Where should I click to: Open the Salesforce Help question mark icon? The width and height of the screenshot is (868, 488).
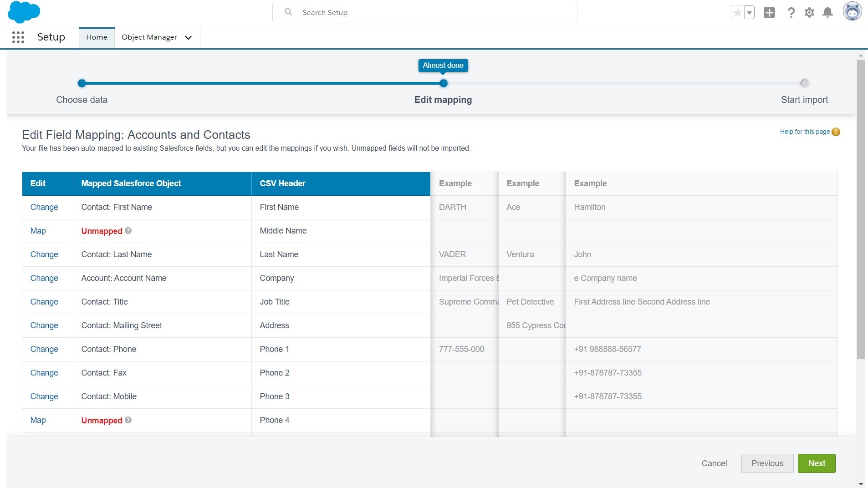click(x=791, y=13)
